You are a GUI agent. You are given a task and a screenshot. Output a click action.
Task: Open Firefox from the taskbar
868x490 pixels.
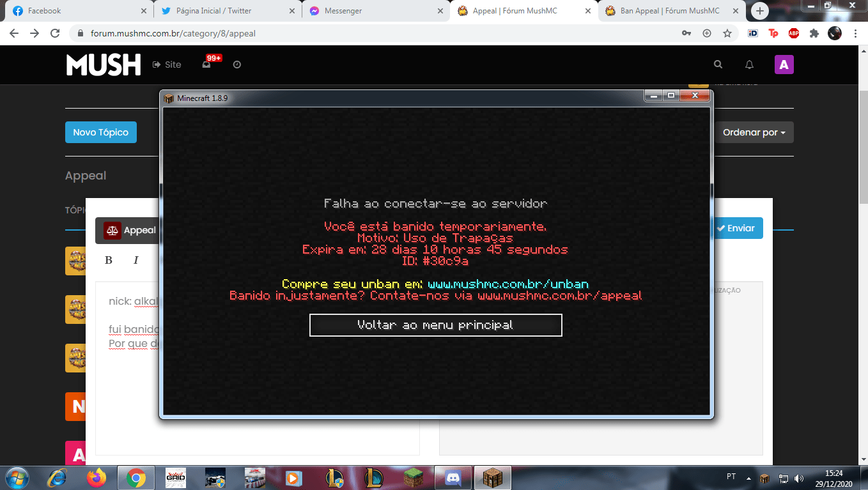(x=96, y=478)
